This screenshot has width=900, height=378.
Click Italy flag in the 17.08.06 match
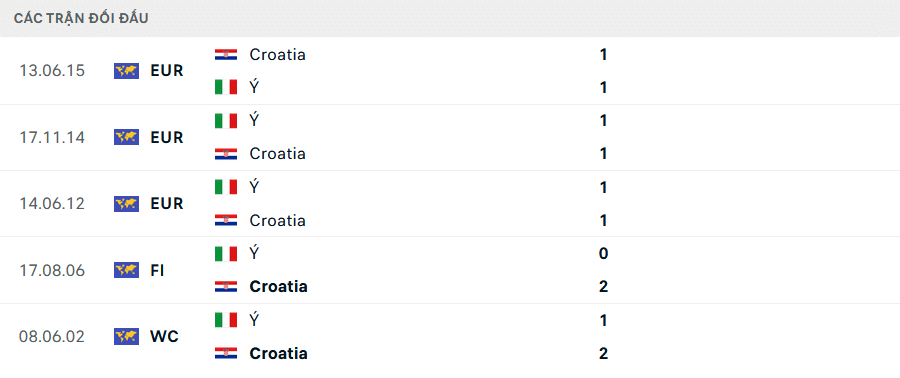pos(226,254)
